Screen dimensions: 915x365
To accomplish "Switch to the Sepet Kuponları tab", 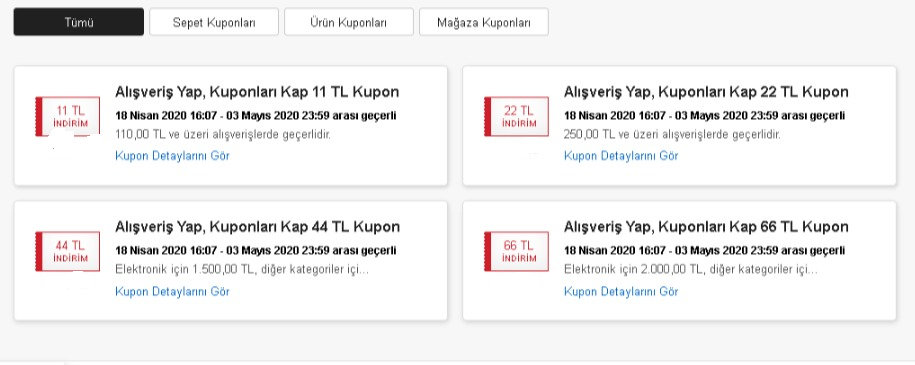I will pos(214,22).
